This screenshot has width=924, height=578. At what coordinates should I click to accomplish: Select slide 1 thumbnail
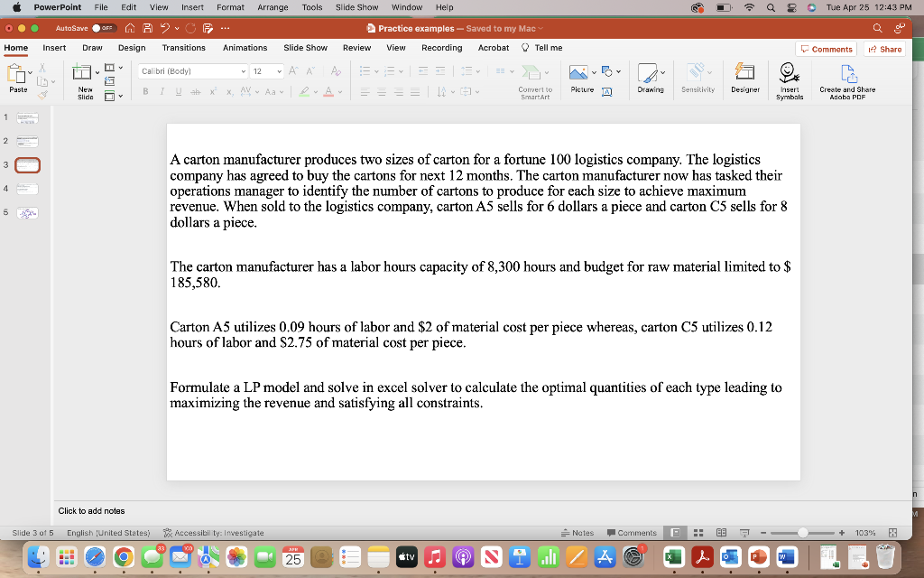(27, 118)
